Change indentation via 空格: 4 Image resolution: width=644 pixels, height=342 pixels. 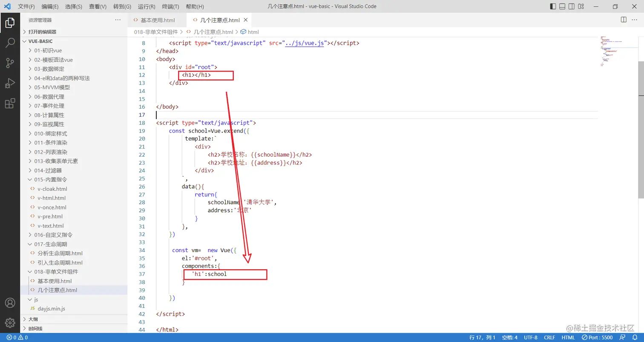click(x=509, y=337)
